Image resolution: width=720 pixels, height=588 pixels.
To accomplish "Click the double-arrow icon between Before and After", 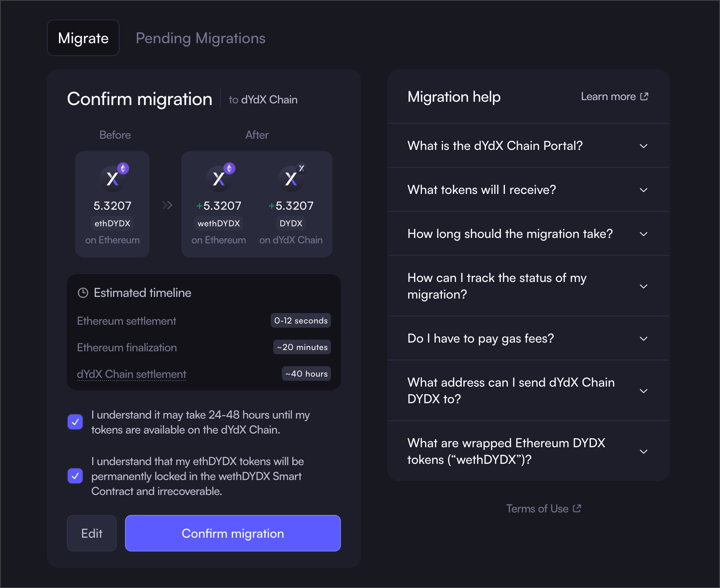I will tap(167, 205).
